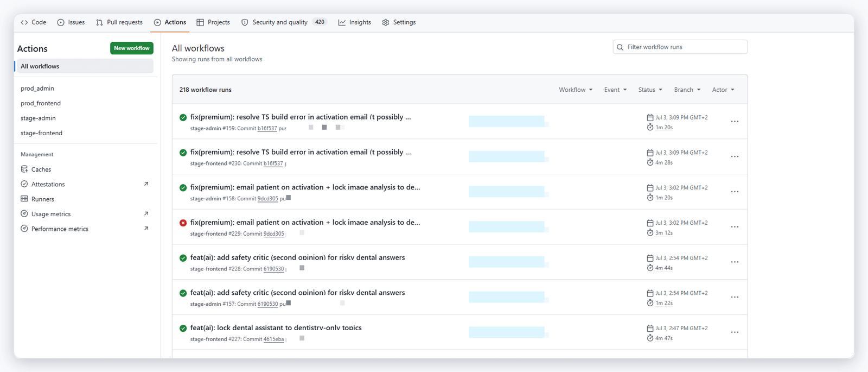
Task: Open three-dot menu for stage-frontend #229
Action: [735, 227]
